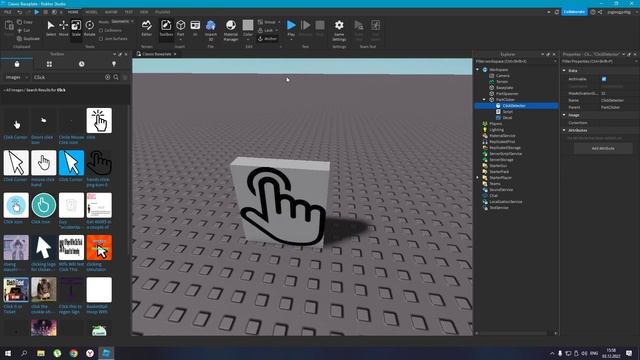Click the Undo arrow in quick access bar
Image resolution: width=640 pixels, height=360 pixels.
(20, 12)
